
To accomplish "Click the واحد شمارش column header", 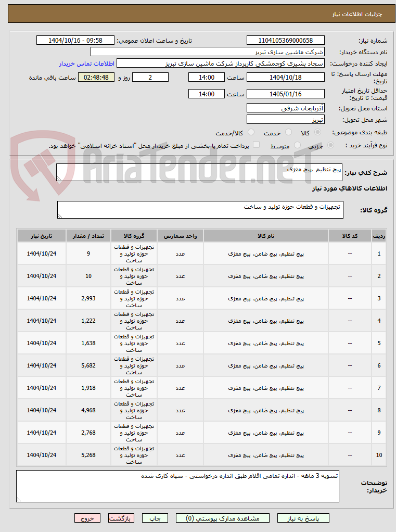I will click(180, 236).
